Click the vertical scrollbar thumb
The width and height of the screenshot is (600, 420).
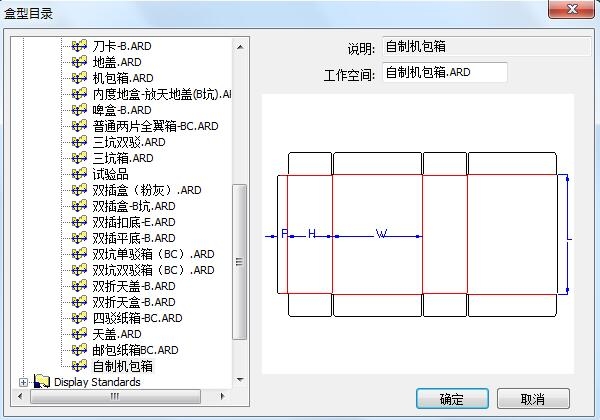click(240, 262)
